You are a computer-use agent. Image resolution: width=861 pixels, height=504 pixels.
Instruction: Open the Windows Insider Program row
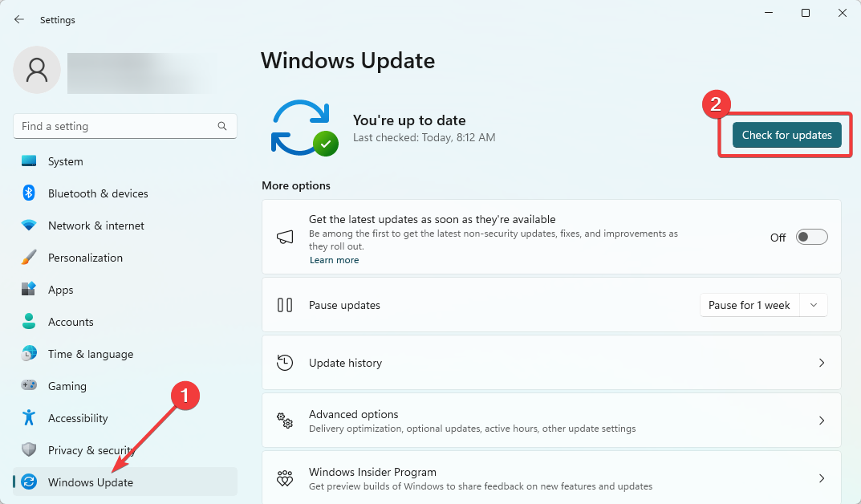pos(551,478)
